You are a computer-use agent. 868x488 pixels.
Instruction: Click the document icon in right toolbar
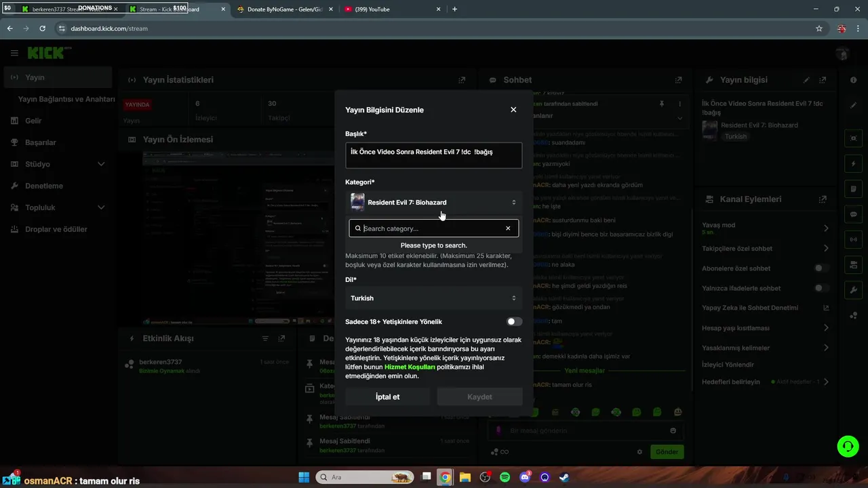[853, 189]
